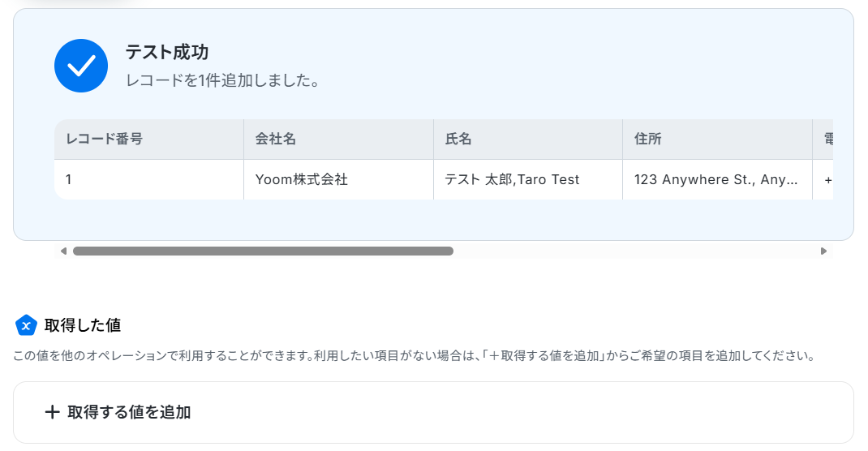This screenshot has height=451, width=868.
Task: Click the partially visible last column header
Action: point(823,139)
